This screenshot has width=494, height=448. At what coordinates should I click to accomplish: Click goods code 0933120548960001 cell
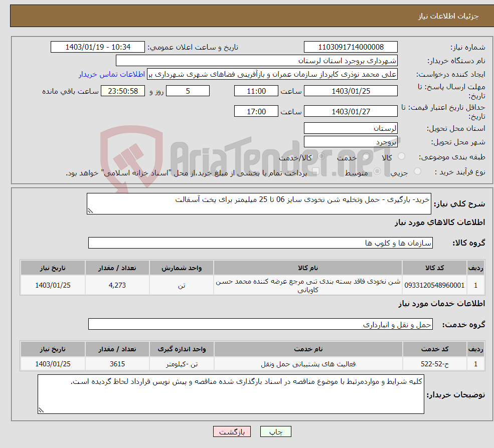pyautogui.click(x=434, y=285)
